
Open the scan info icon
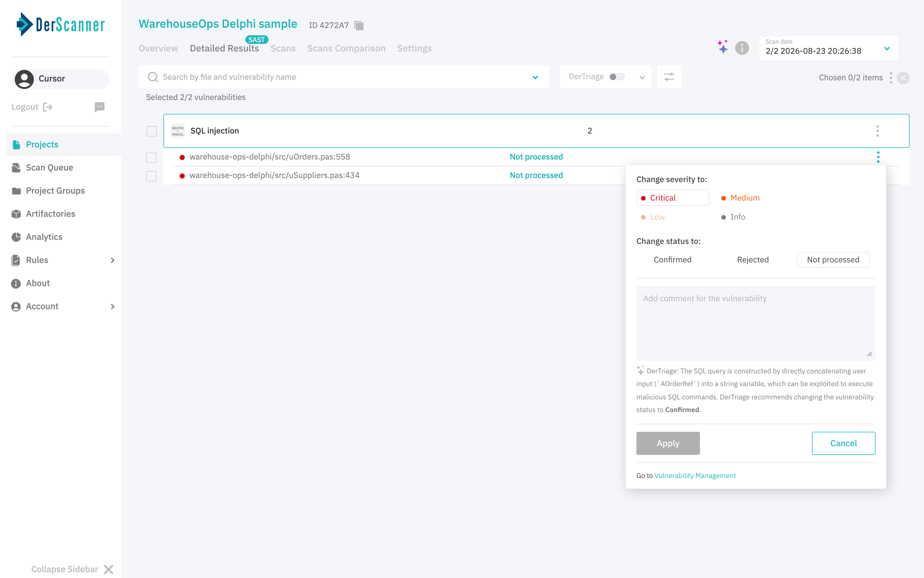(742, 48)
